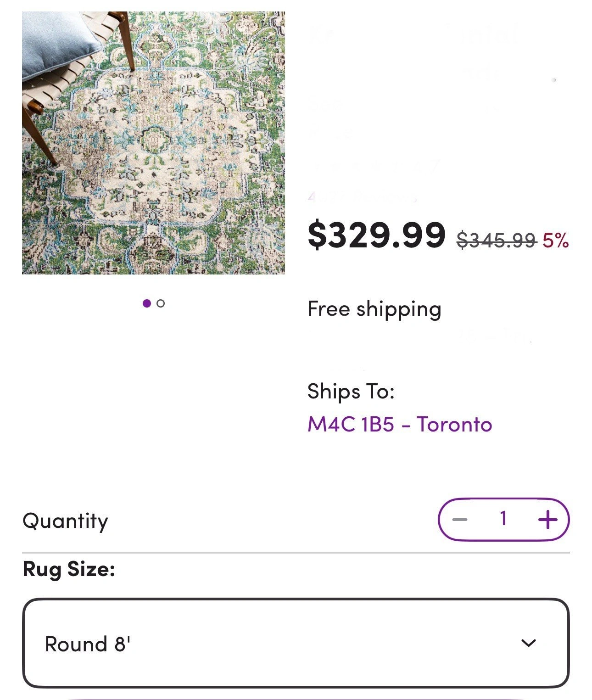Image resolution: width=592 pixels, height=700 pixels.
Task: Click the Ships To: label
Action: click(351, 392)
